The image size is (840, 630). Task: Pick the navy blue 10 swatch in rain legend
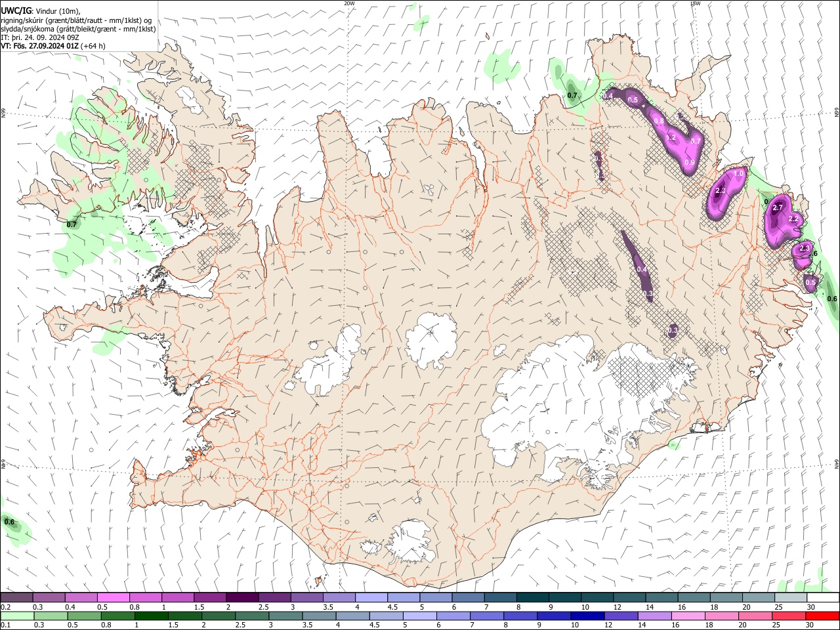coord(587,616)
